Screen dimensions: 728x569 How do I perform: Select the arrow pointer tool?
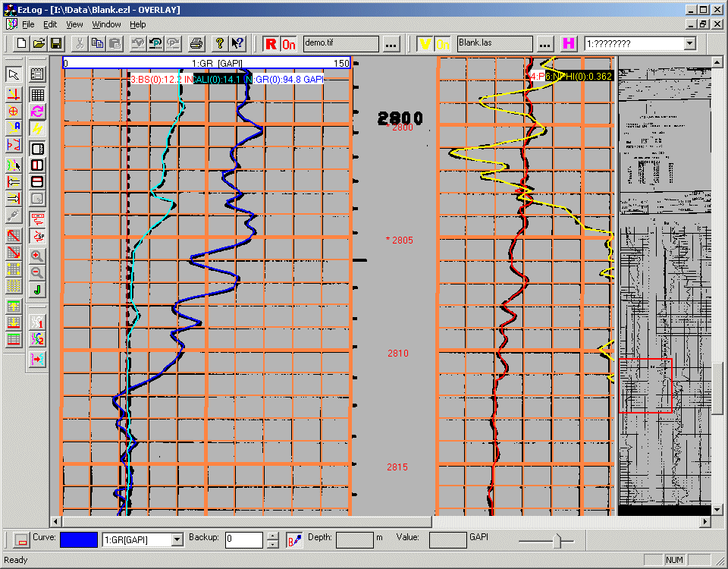(x=13, y=74)
